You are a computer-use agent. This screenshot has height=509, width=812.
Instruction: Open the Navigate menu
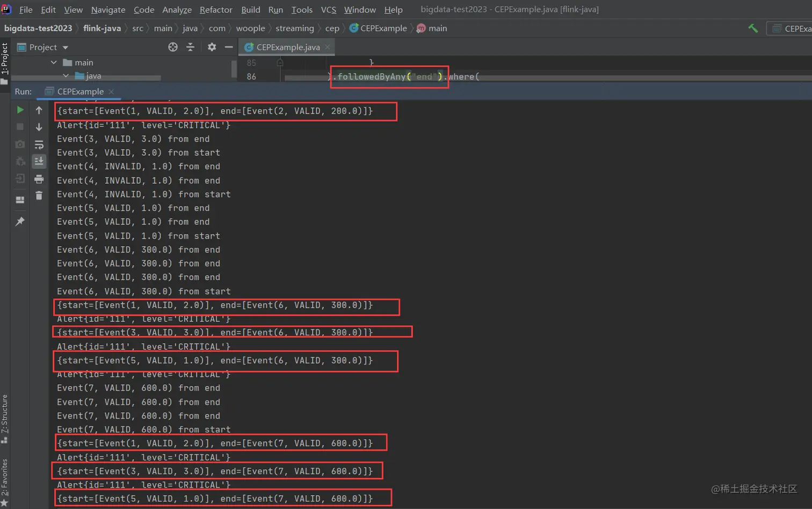coord(108,10)
